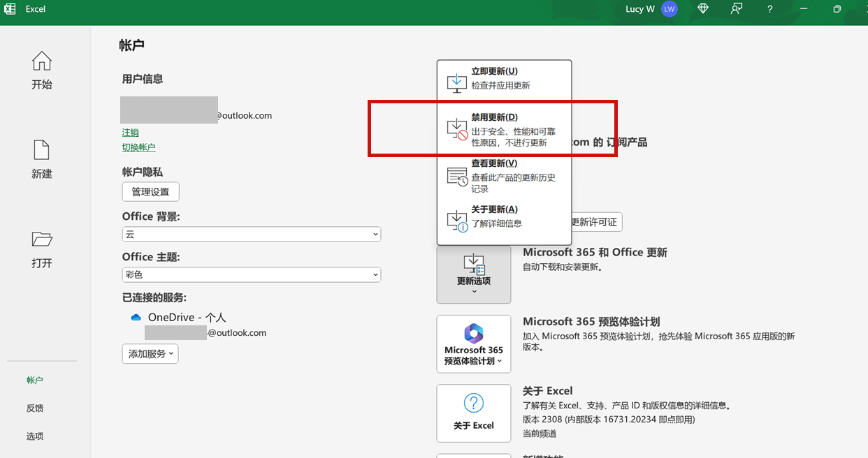
Task: Select 反馈 in the left sidebar
Action: click(x=35, y=408)
